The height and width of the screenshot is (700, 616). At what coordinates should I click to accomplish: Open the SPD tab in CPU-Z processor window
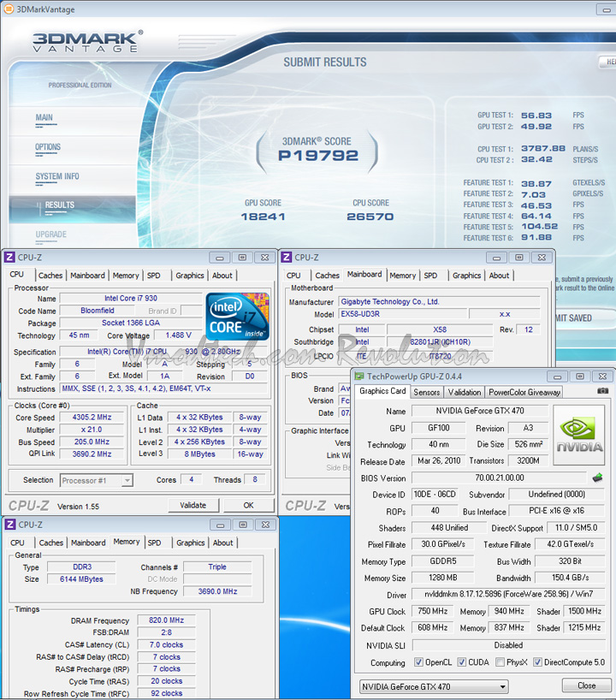tap(153, 276)
